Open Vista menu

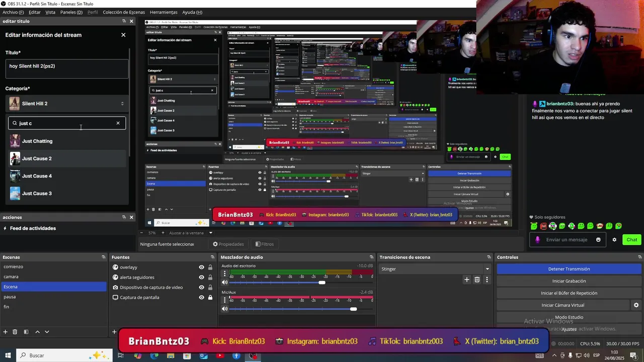point(50,12)
